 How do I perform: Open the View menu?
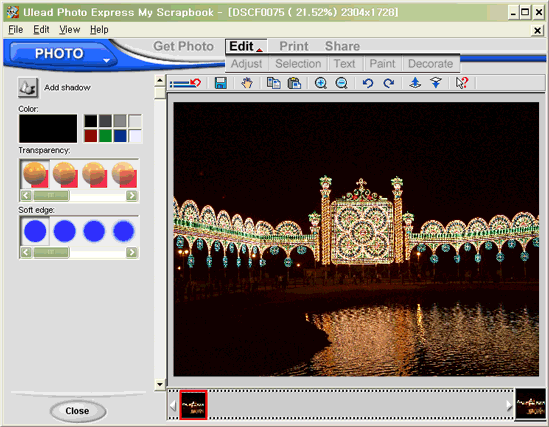[70, 30]
